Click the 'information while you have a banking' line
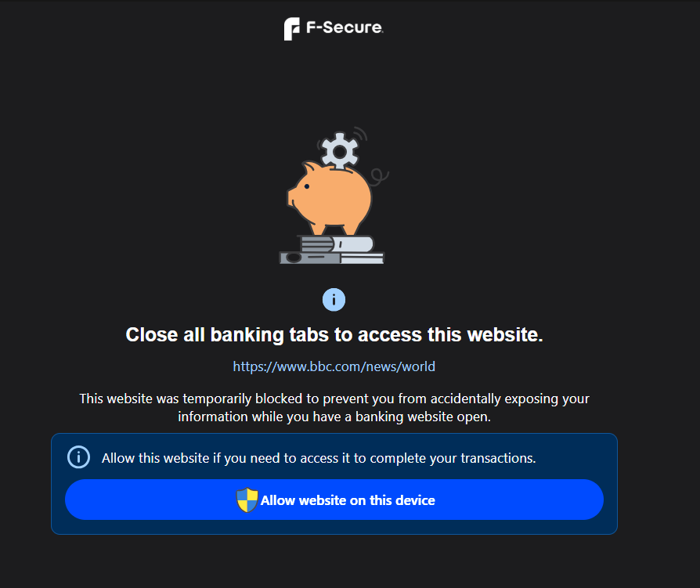This screenshot has width=700, height=588. pos(334,417)
